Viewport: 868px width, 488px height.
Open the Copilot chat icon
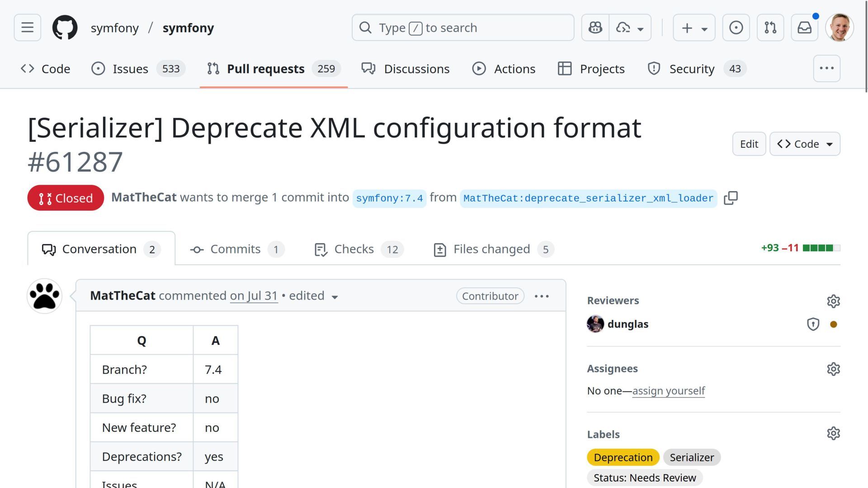pos(595,28)
